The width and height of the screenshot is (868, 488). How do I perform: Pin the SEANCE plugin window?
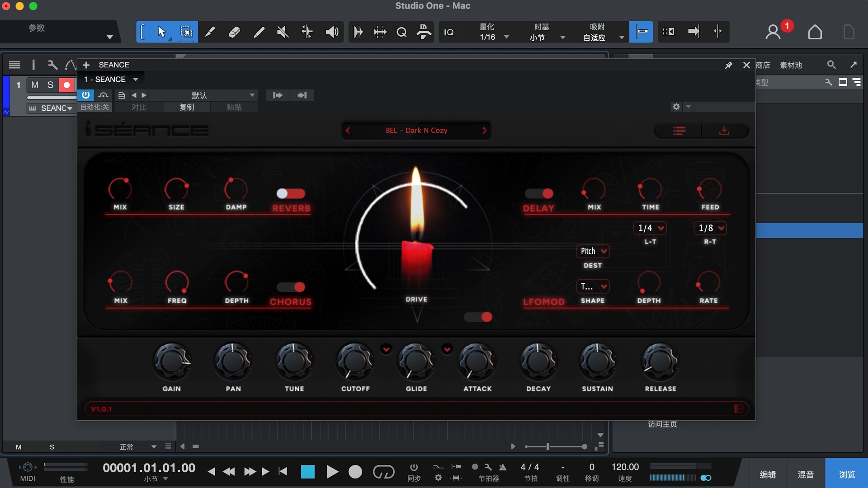pos(728,65)
